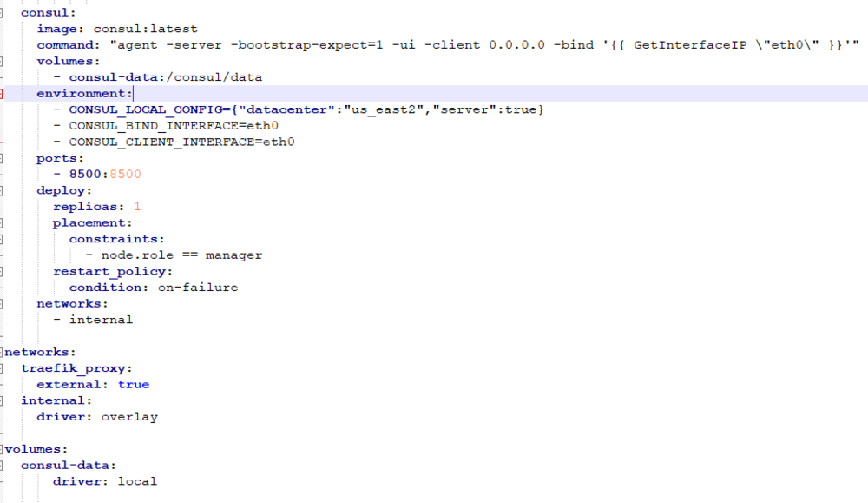Image resolution: width=868 pixels, height=503 pixels.
Task: Click the 'consul:' service key
Action: pyautogui.click(x=48, y=13)
